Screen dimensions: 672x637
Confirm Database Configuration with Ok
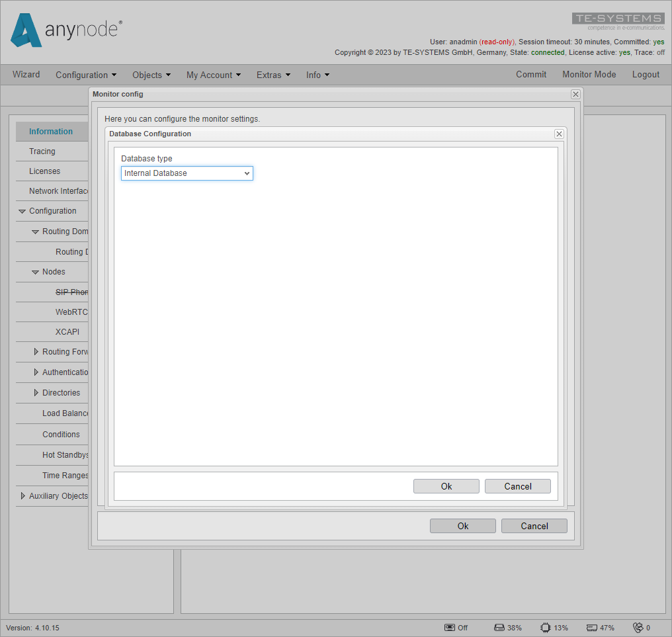pos(446,486)
